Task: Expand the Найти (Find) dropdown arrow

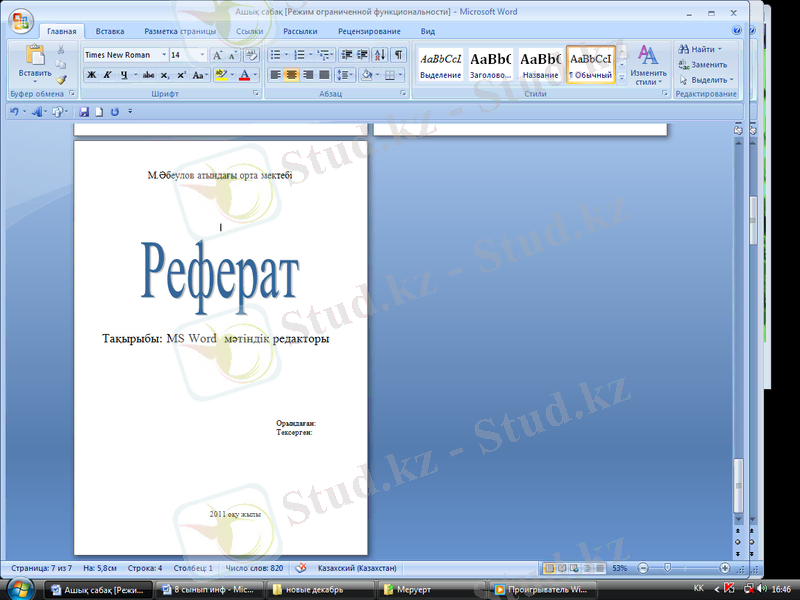Action: coord(720,49)
